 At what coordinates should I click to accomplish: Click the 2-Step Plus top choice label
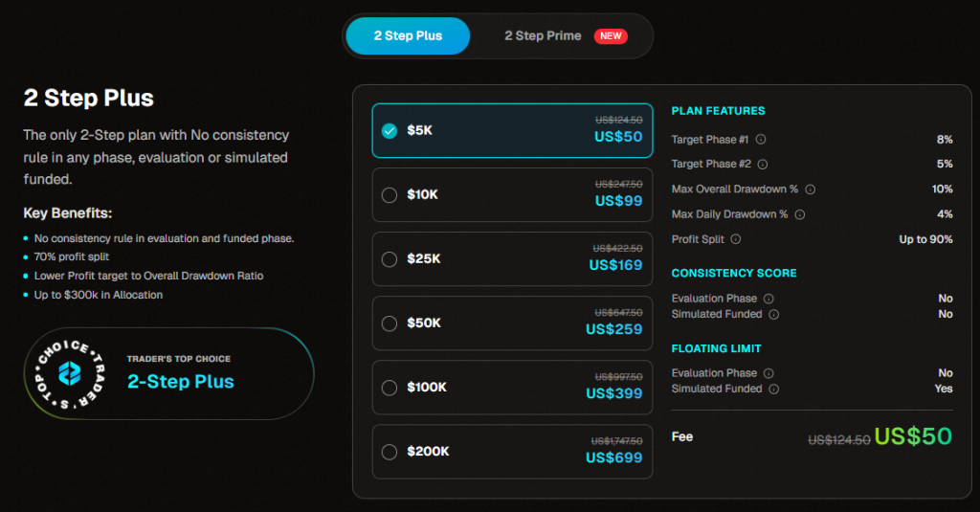(181, 381)
